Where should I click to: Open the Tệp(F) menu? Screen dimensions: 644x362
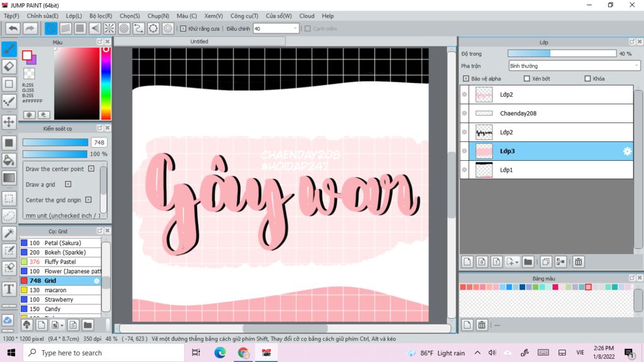[x=11, y=16]
